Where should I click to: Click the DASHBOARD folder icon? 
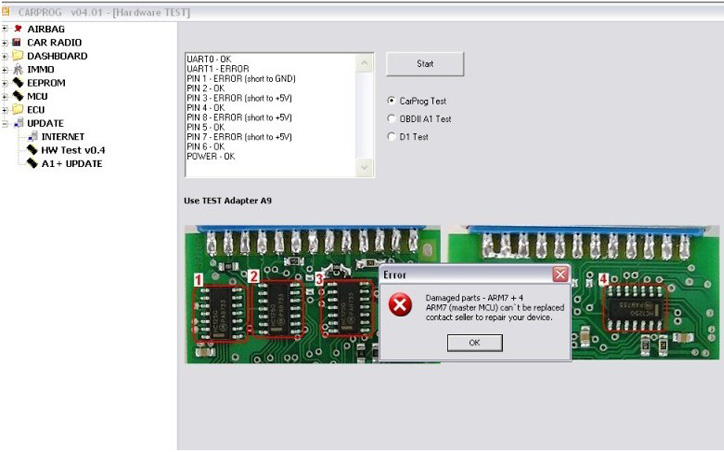pos(18,55)
